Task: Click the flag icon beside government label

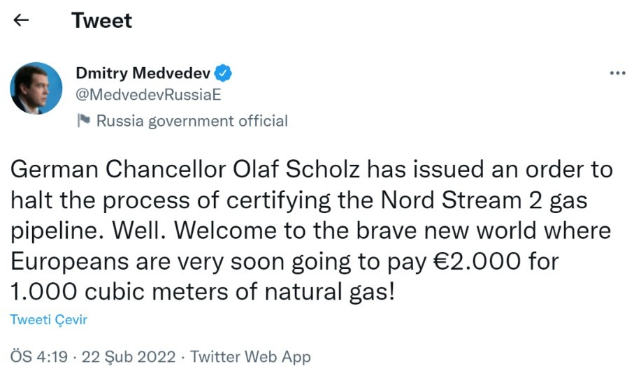Action: tap(83, 121)
